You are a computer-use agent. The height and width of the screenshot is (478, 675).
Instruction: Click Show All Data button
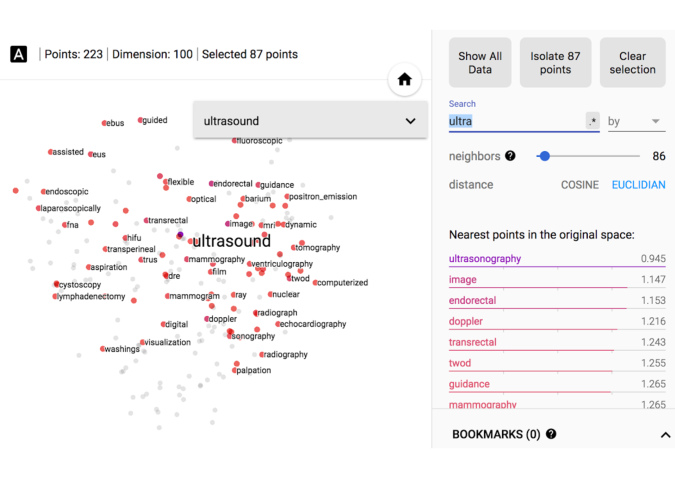[480, 63]
